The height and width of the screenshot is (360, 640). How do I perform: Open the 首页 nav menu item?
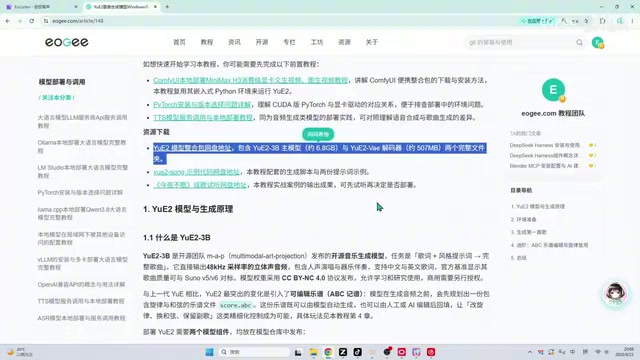(x=179, y=42)
